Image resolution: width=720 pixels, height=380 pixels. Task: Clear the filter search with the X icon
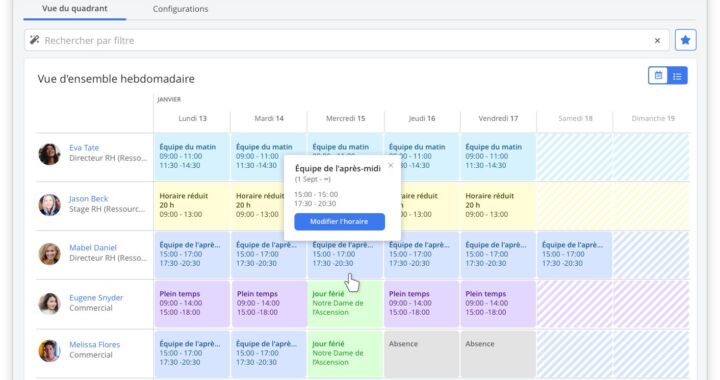click(657, 41)
